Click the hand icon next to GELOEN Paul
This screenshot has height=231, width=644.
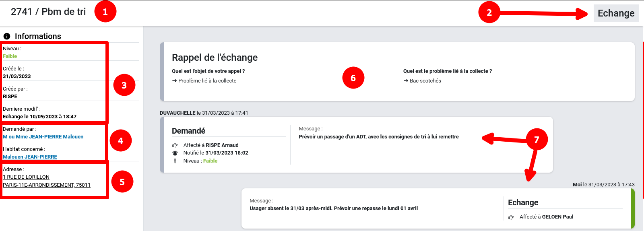[511, 217]
